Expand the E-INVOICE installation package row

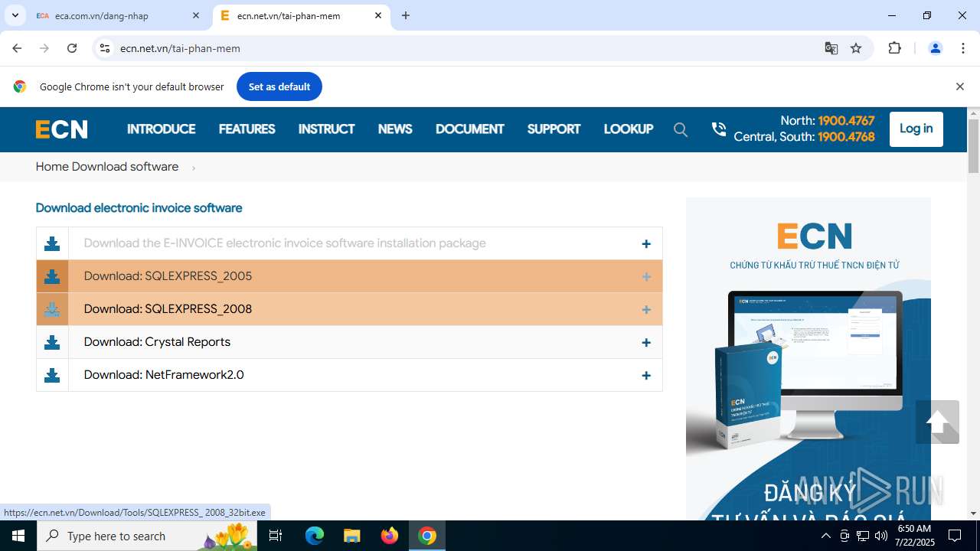(646, 243)
